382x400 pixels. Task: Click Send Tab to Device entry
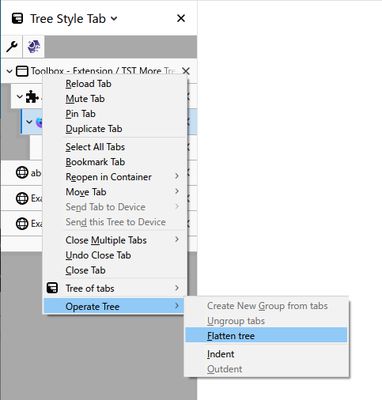115,207
